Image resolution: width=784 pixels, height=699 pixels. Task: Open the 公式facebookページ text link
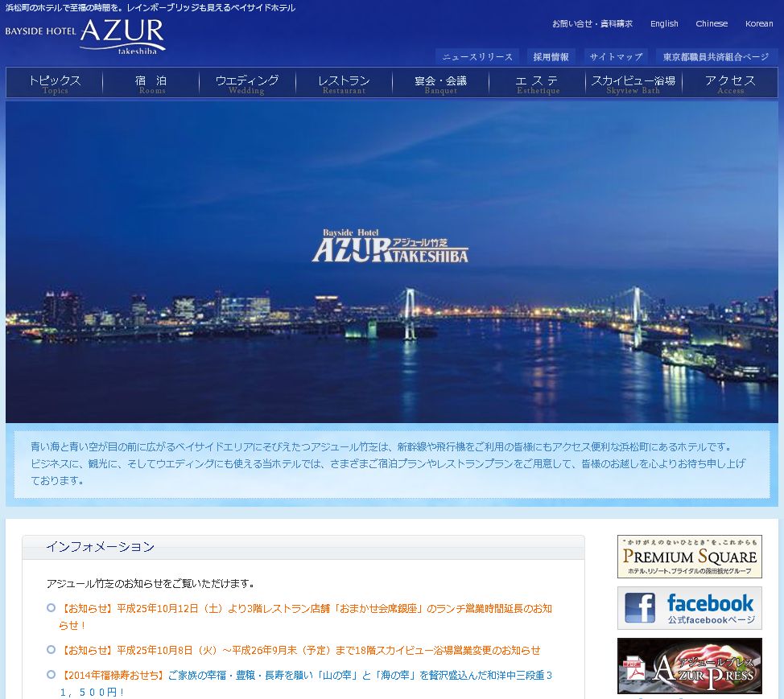(712, 620)
